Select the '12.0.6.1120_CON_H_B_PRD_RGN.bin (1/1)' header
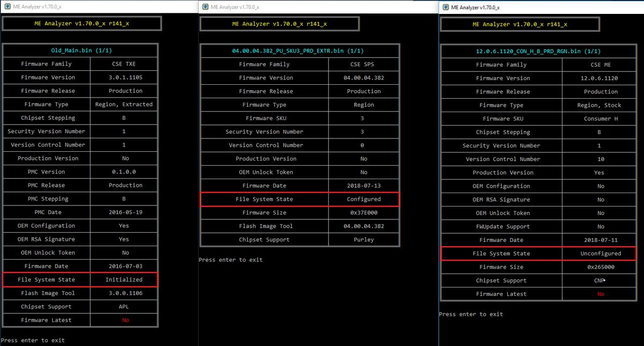This screenshot has height=346, width=644. pyautogui.click(x=538, y=51)
